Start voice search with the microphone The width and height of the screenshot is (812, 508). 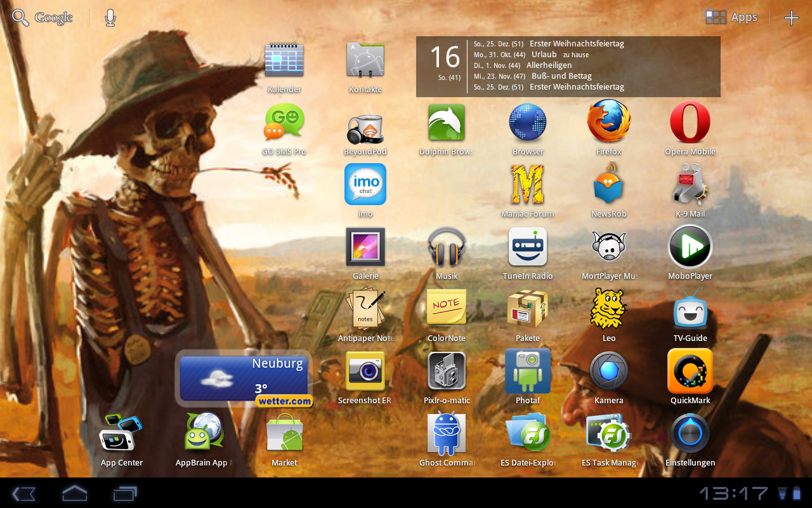[x=110, y=18]
